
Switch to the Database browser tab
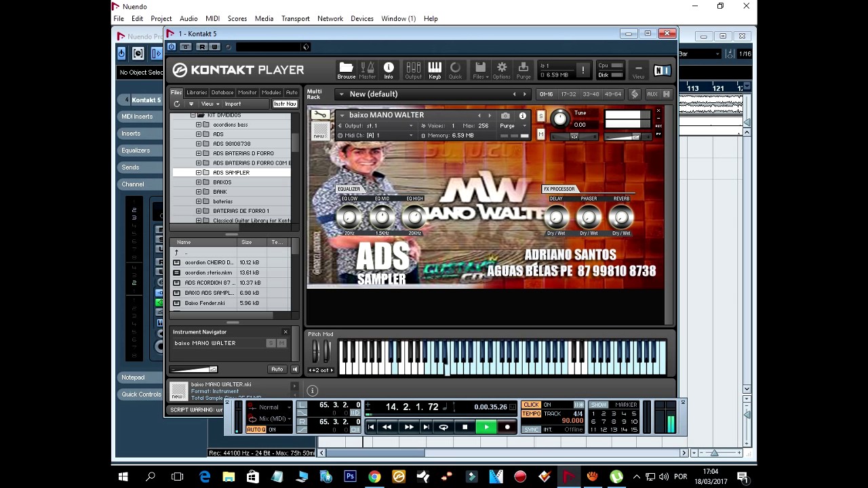click(222, 92)
